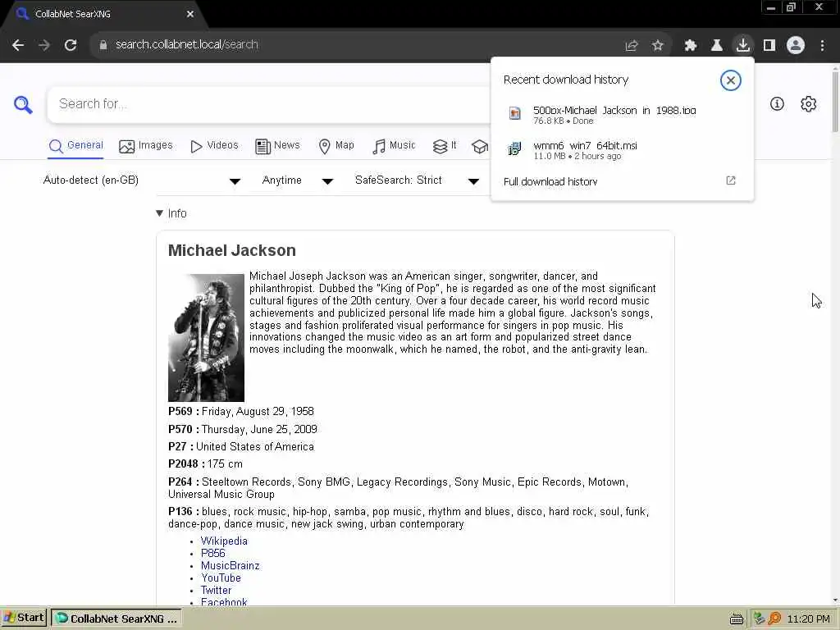840x630 pixels.
Task: Click the P2048 175 cm row
Action: coord(205,464)
